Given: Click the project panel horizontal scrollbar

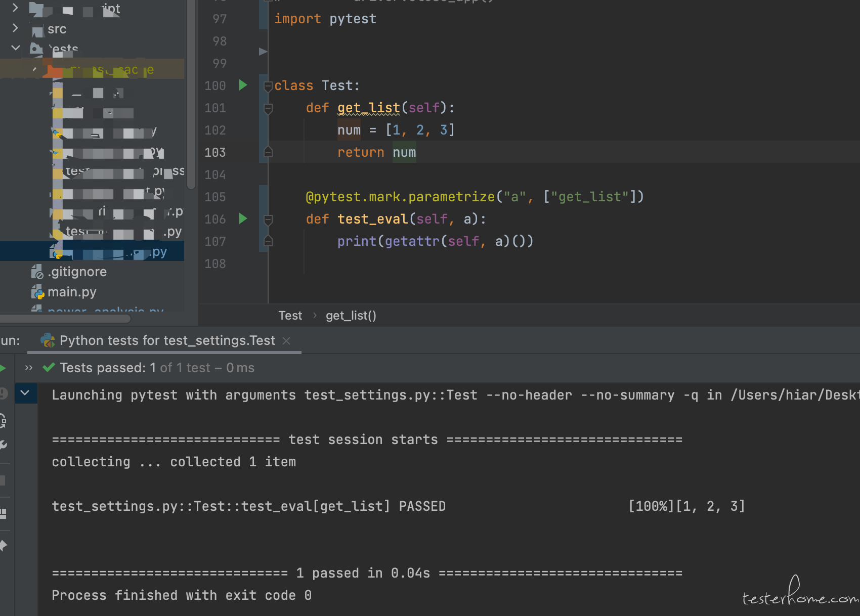Looking at the screenshot, I should click(x=66, y=319).
